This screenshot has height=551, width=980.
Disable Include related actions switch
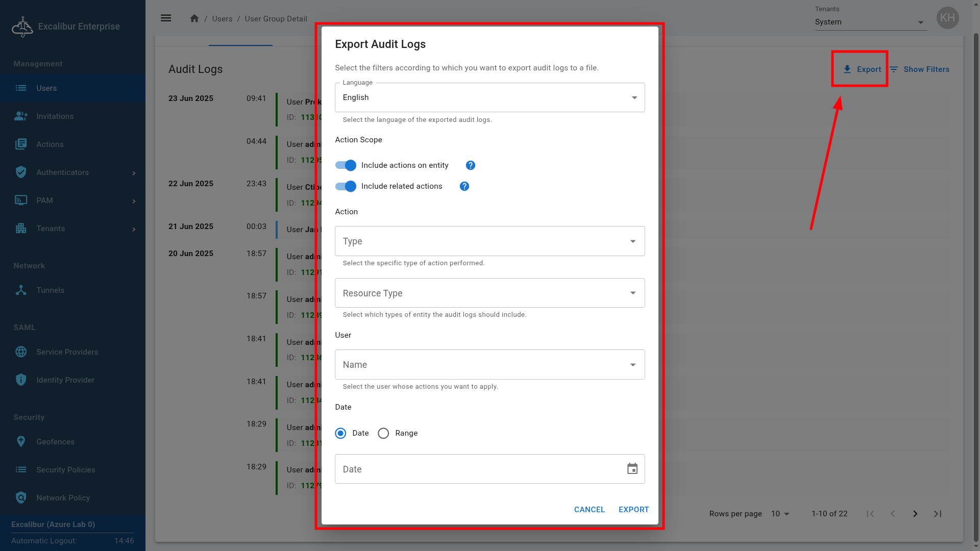click(x=346, y=186)
